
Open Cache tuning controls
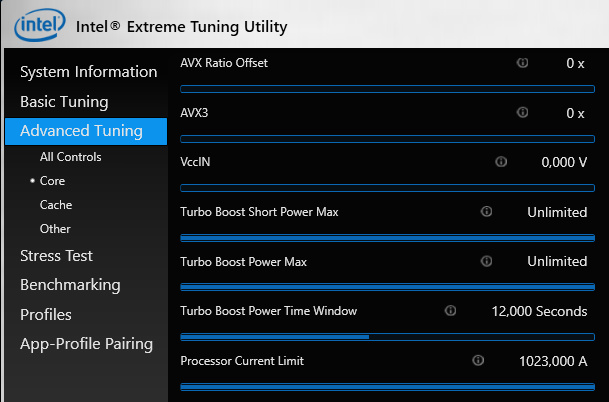tap(56, 205)
